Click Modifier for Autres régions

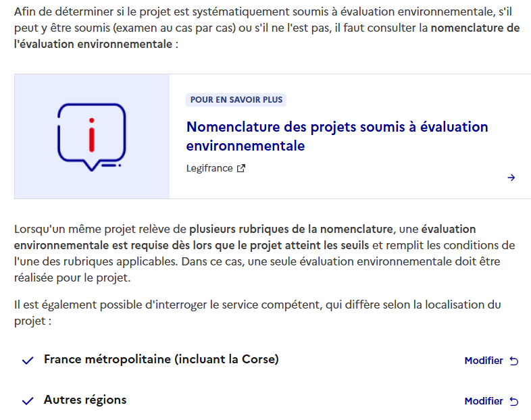484,401
